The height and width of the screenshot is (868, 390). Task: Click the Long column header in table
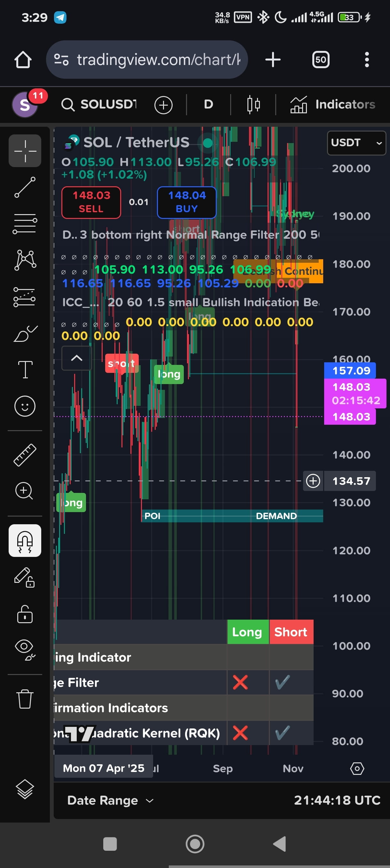(248, 632)
